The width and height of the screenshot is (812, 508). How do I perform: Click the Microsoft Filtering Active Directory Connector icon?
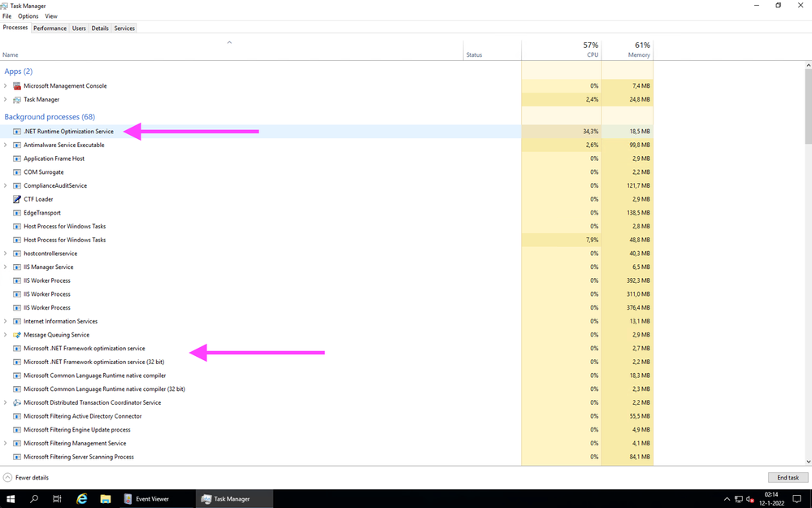[17, 416]
